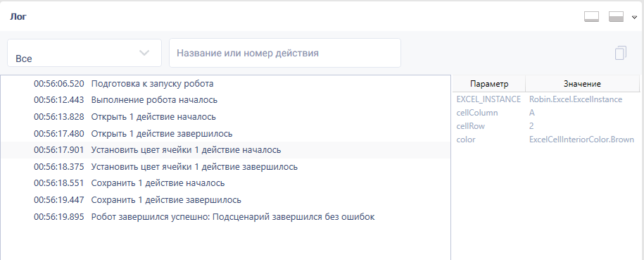Select Сохранить 1 действие началось entry

(225, 183)
